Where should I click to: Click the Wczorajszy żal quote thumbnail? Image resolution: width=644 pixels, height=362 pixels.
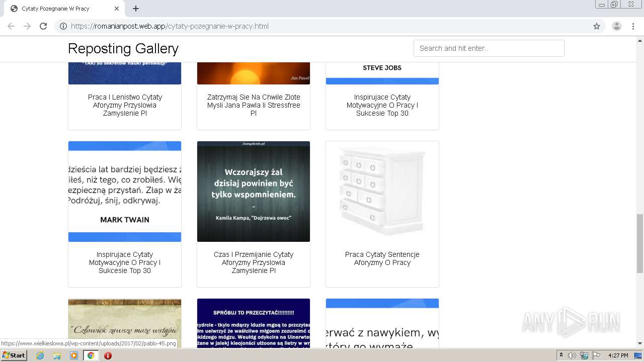(254, 192)
